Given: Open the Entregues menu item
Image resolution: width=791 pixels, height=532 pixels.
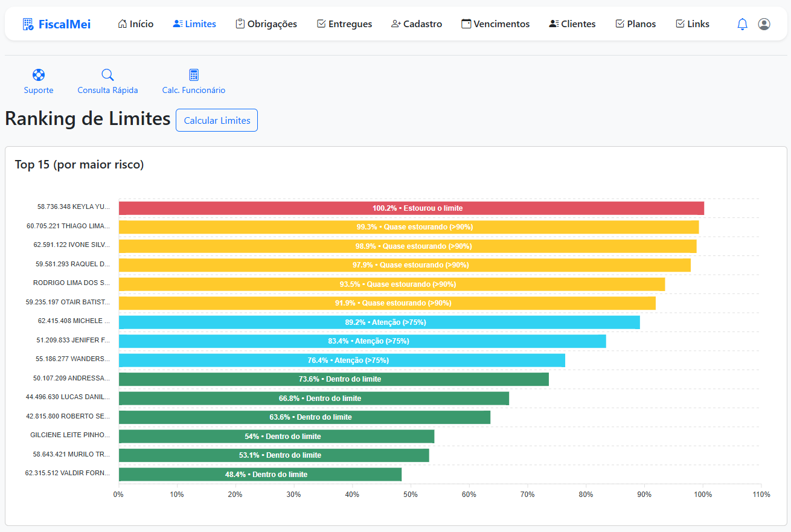Looking at the screenshot, I should click(x=344, y=24).
